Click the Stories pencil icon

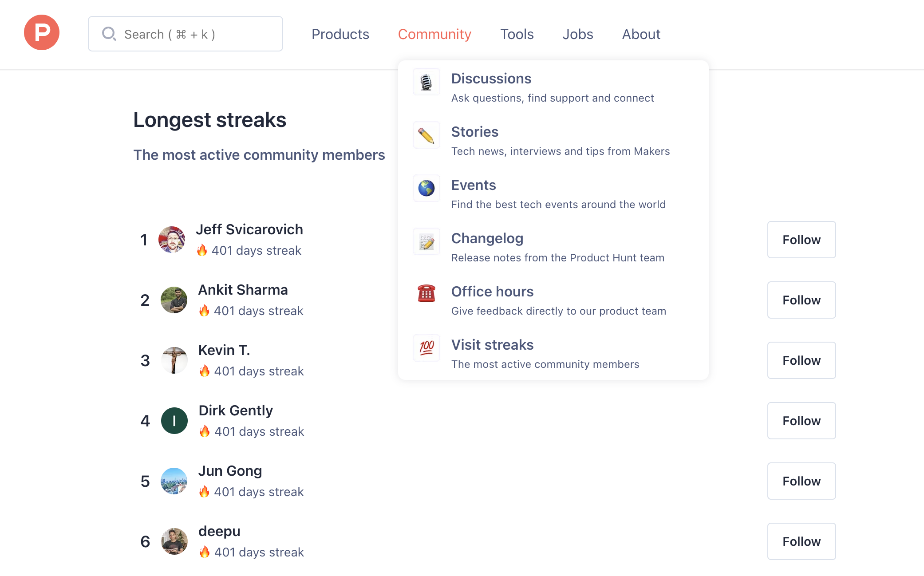pyautogui.click(x=426, y=135)
